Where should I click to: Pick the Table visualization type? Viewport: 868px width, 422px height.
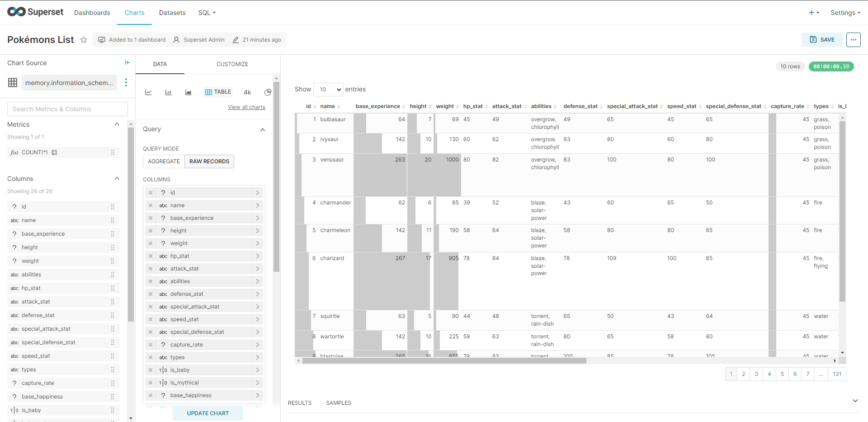[218, 92]
